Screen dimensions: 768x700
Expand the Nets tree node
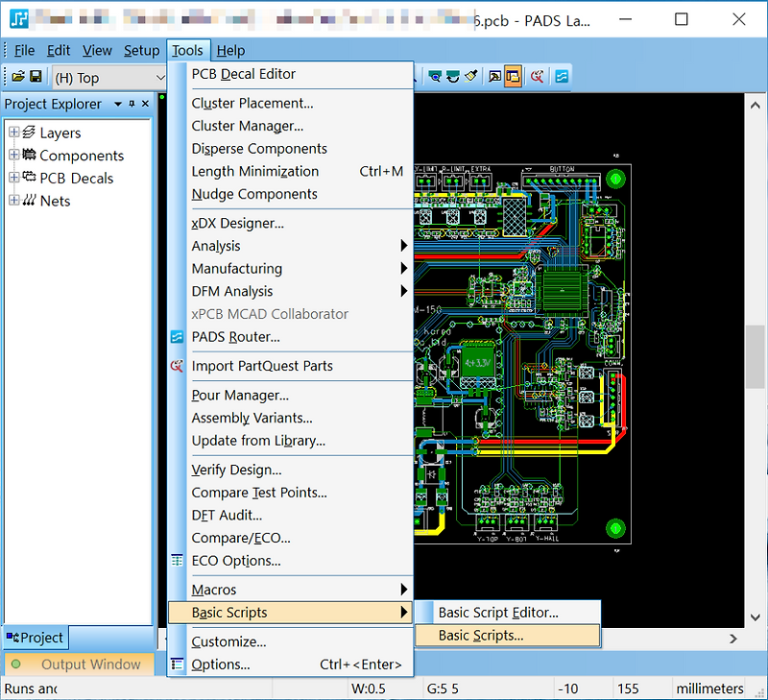14,200
